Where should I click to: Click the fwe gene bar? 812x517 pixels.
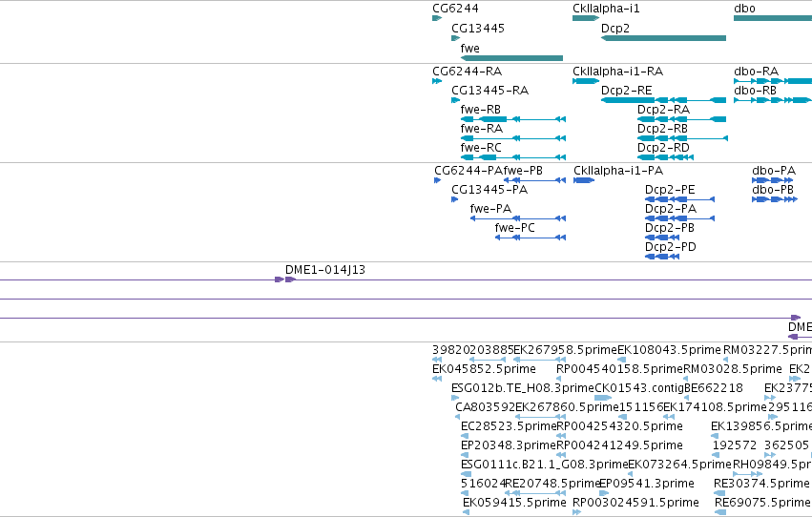coord(511,58)
